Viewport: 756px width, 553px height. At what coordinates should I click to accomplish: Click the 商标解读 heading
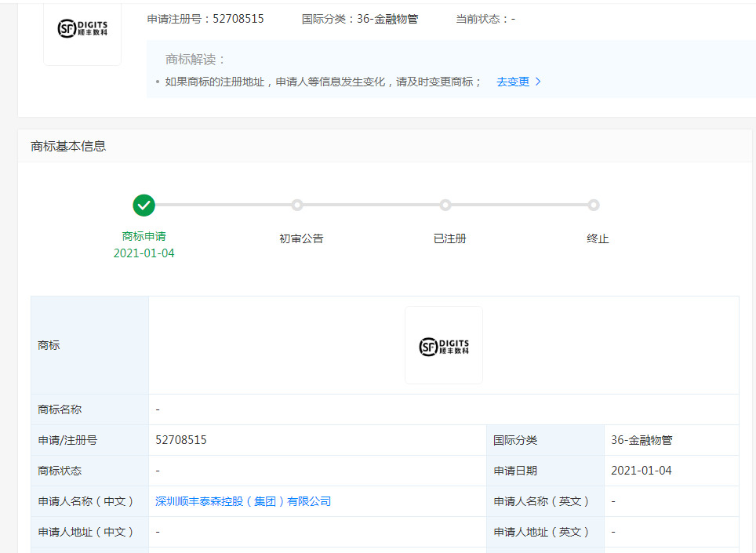tap(195, 60)
